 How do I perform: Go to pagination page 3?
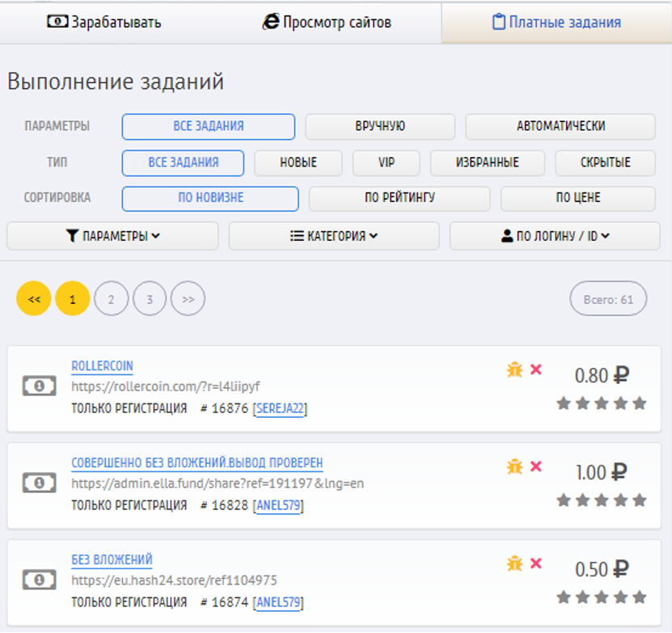[x=149, y=298]
